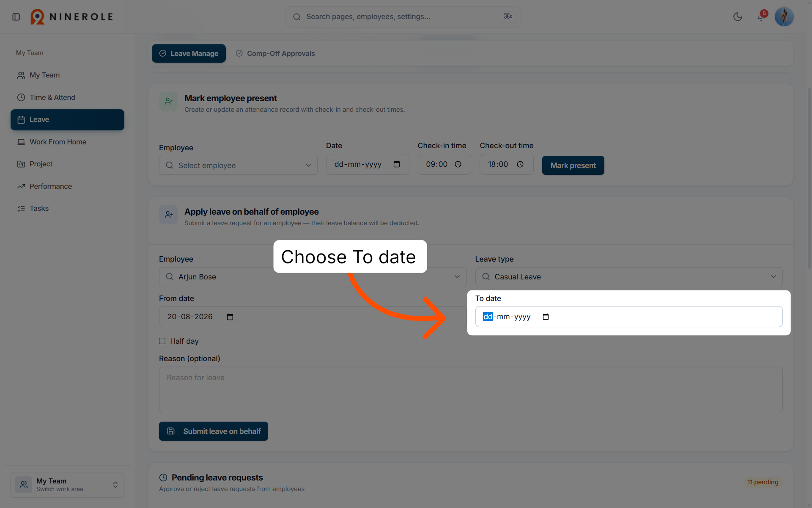Focus the search pages, employees, settings box
This screenshot has height=508, width=812.
[x=403, y=17]
